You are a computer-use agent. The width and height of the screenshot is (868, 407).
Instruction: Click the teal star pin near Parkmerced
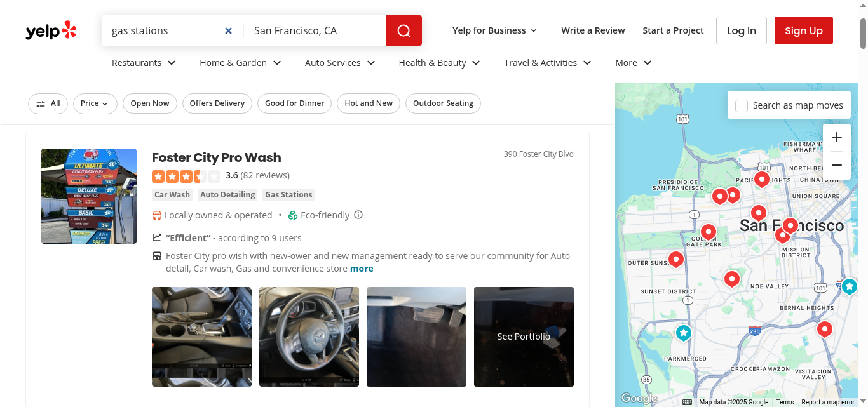pyautogui.click(x=683, y=333)
